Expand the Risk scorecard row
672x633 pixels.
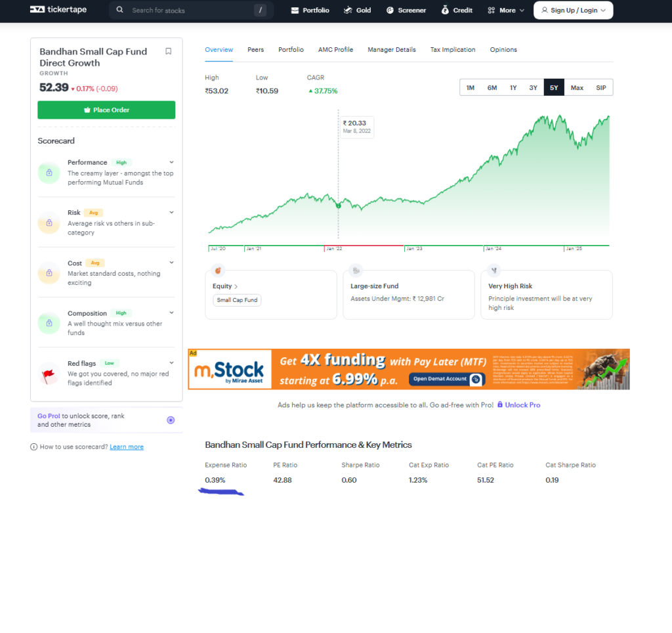click(171, 212)
